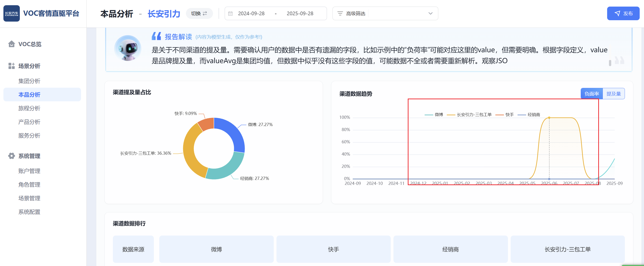Image resolution: width=644 pixels, height=266 pixels.
Task: Click the Changan logo icon
Action: pos(12,13)
